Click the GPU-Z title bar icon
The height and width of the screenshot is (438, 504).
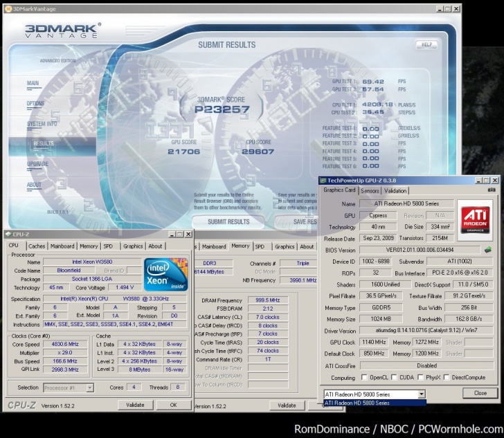(323, 179)
